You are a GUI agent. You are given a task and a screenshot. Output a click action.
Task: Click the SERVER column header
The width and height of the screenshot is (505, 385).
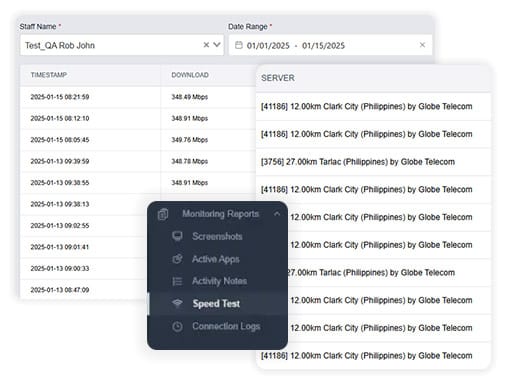[278, 78]
